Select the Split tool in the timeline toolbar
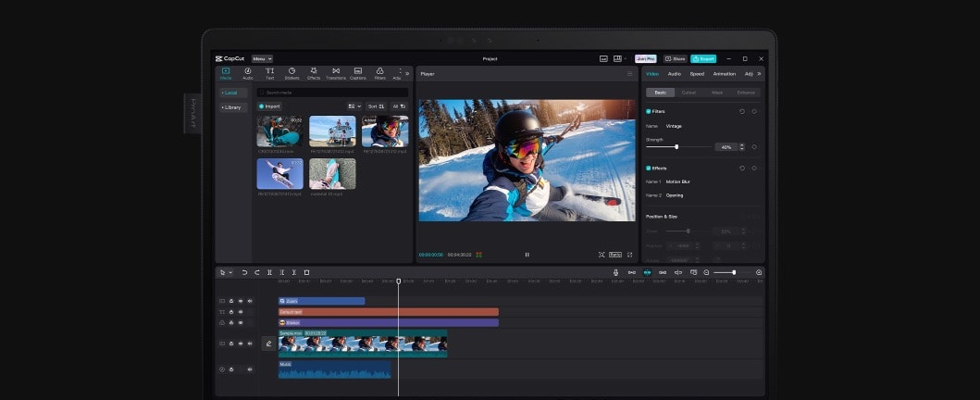 (269, 272)
